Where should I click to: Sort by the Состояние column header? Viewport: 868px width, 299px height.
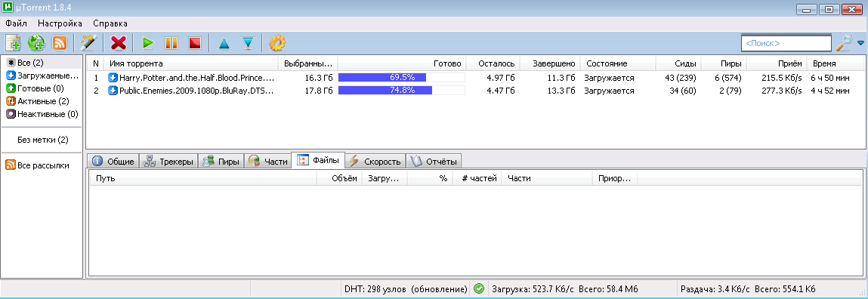click(x=619, y=63)
